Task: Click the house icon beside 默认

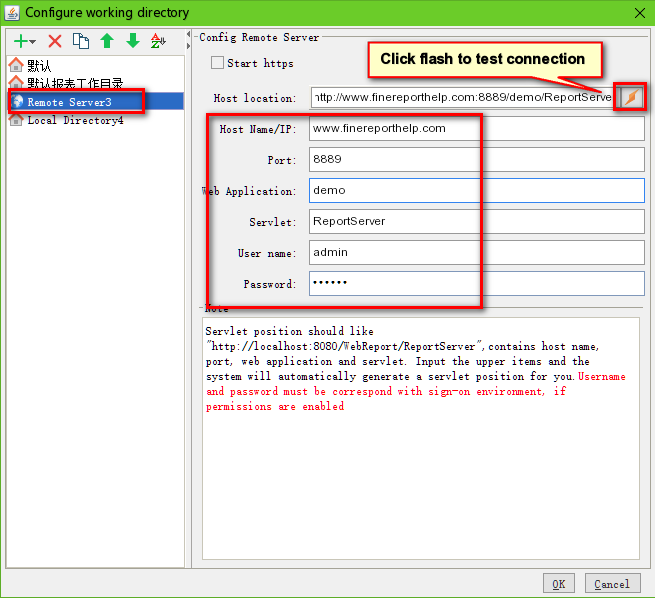Action: [16, 65]
